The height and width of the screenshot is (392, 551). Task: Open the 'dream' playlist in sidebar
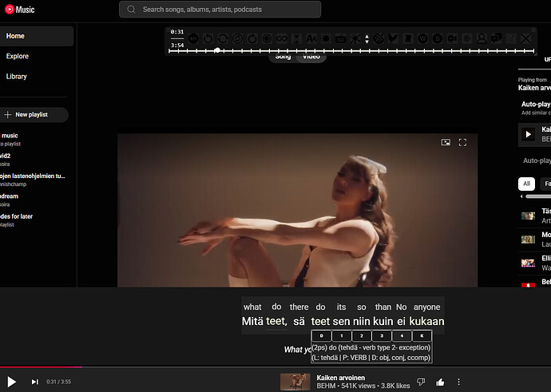point(34,200)
